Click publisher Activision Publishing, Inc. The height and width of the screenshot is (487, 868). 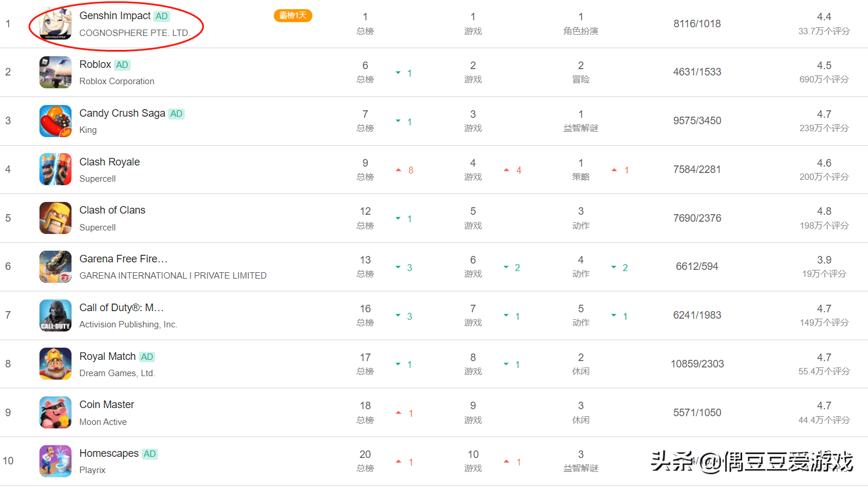tap(128, 324)
